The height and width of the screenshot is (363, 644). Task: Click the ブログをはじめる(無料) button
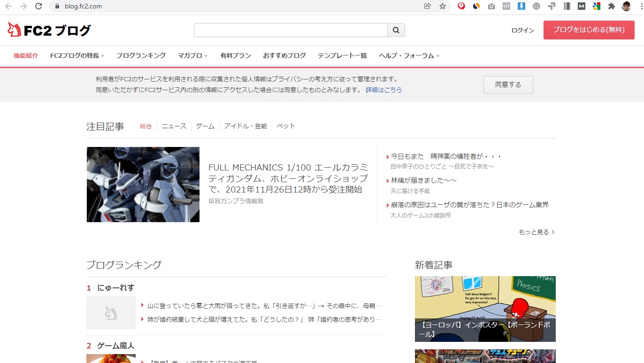tap(589, 30)
